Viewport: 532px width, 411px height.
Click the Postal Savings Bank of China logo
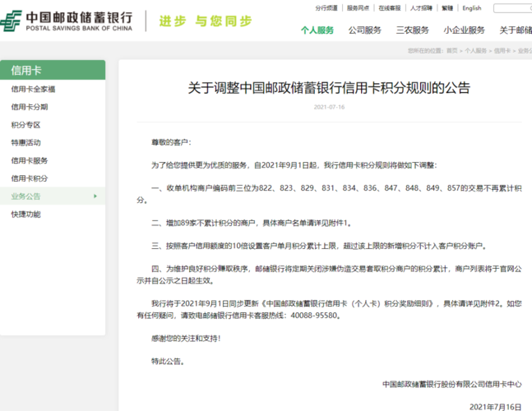[68, 21]
